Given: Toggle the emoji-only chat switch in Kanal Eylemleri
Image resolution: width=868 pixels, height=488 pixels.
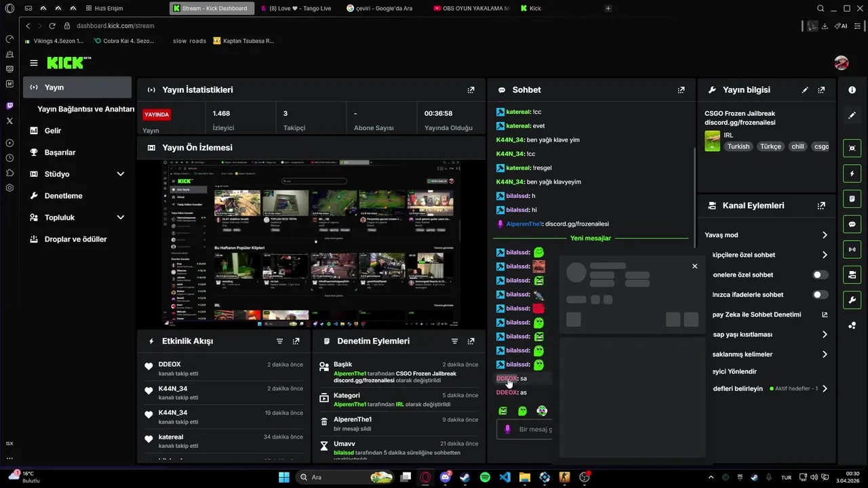Looking at the screenshot, I should (x=820, y=295).
